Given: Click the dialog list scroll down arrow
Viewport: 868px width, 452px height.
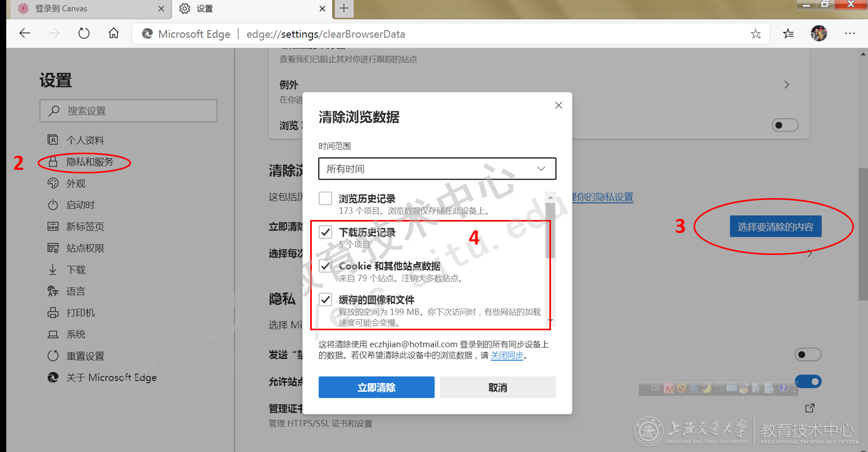Looking at the screenshot, I should (x=550, y=320).
